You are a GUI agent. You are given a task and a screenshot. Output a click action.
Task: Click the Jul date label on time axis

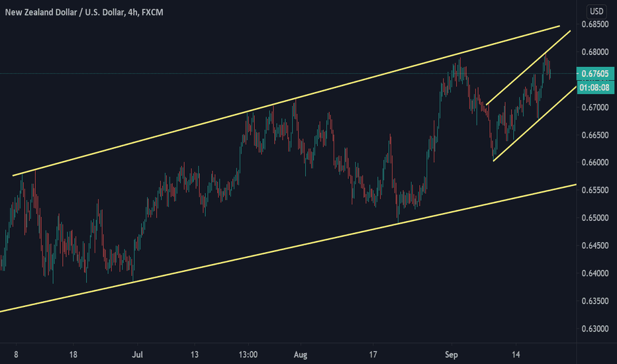[137, 355]
